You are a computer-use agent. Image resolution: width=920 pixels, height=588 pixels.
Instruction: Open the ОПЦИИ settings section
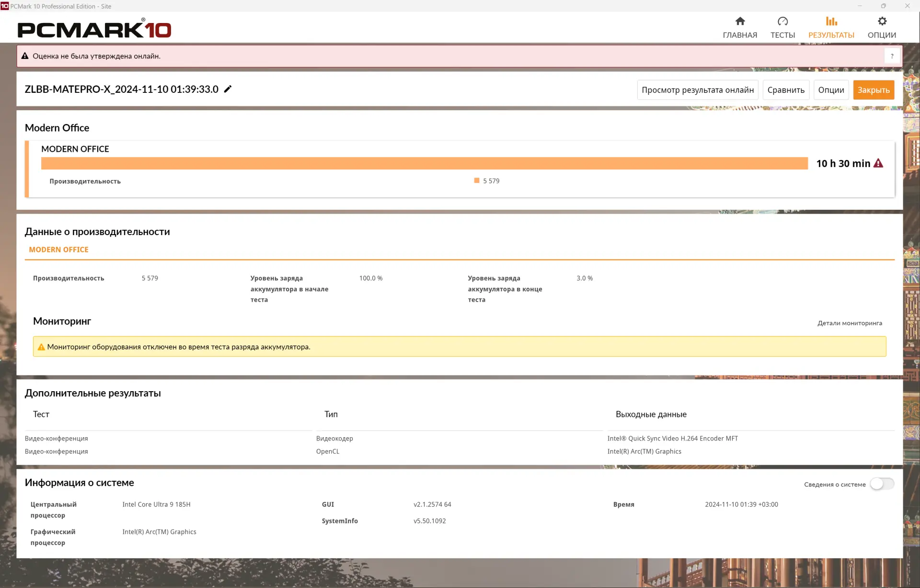click(882, 28)
